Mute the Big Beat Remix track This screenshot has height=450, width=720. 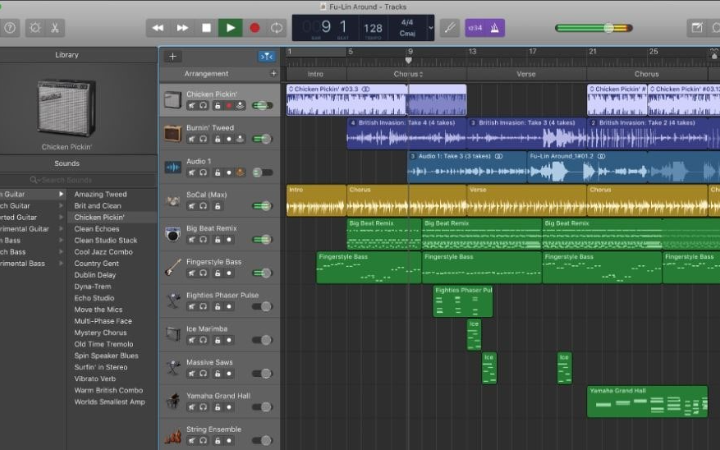pos(192,240)
